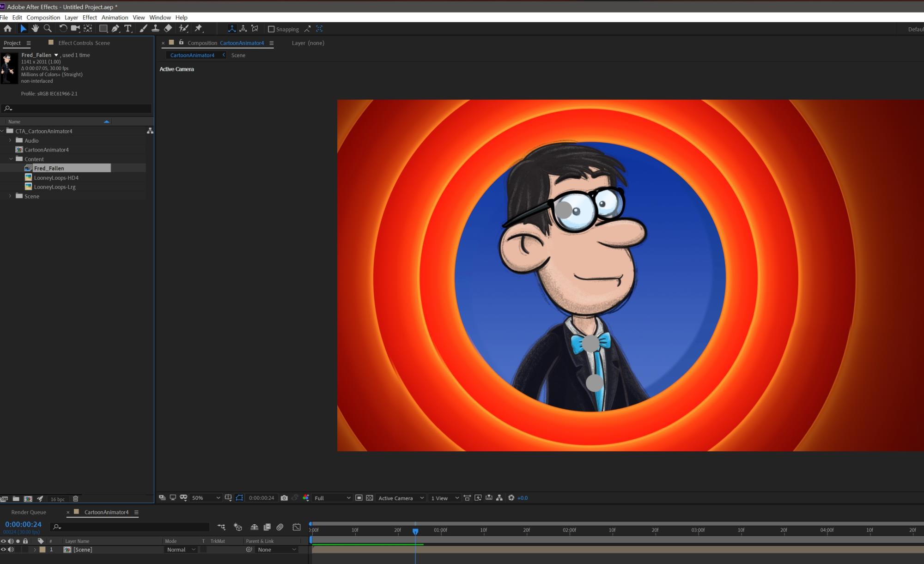Open the Active Camera view dropdown
Viewport: 924px width, 564px height.
click(401, 498)
